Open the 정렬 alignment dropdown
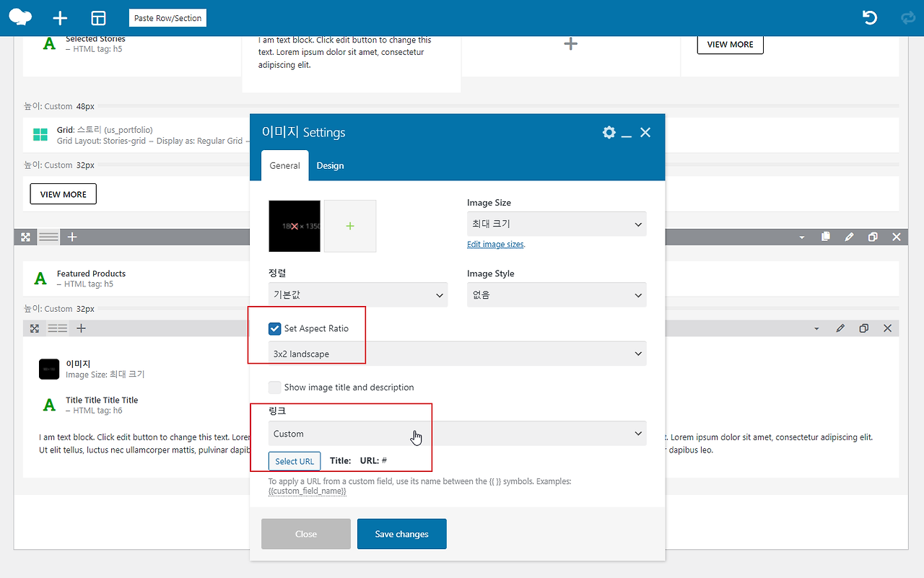 (x=358, y=294)
